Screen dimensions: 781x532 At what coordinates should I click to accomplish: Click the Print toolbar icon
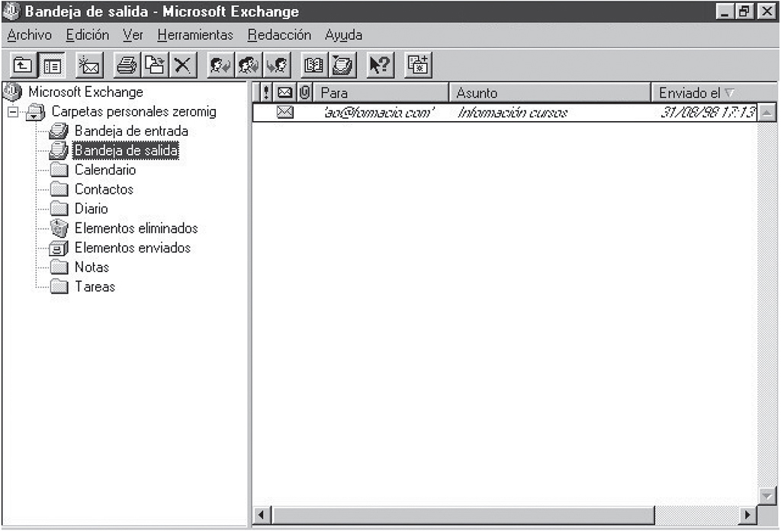tap(127, 66)
